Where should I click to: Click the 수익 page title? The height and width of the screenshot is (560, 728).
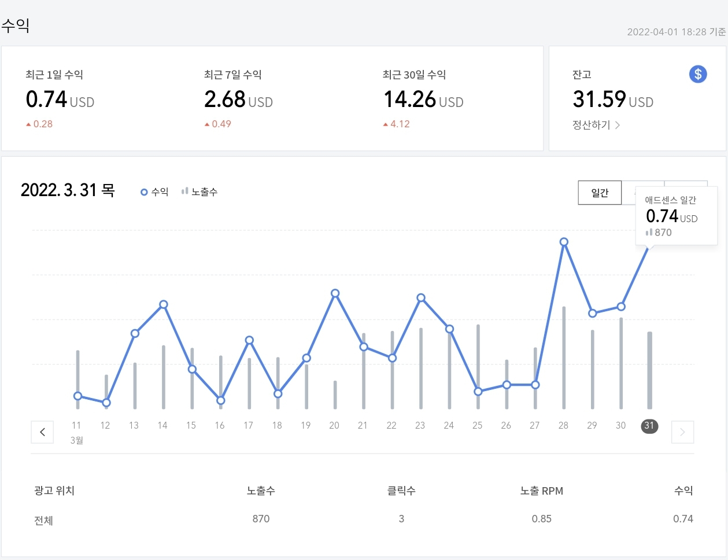point(16,25)
